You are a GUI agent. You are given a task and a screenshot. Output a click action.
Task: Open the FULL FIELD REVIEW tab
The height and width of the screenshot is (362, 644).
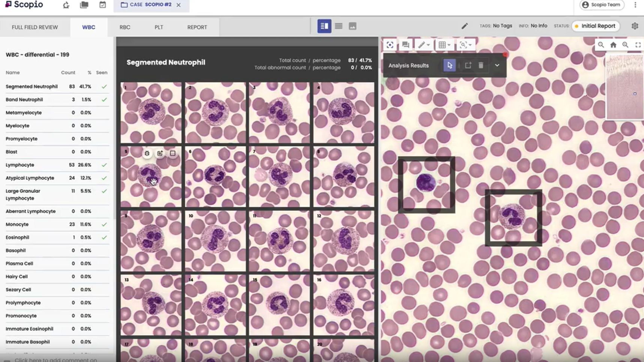[35, 27]
